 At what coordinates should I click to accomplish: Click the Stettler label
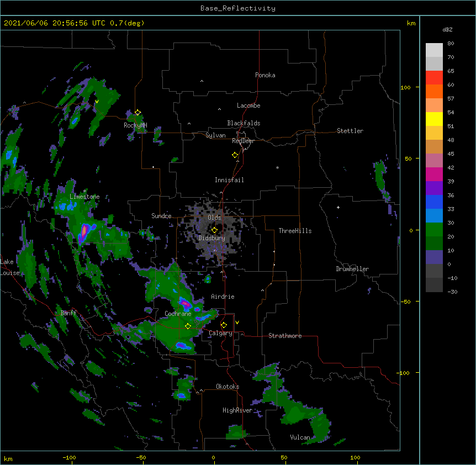tap(350, 131)
